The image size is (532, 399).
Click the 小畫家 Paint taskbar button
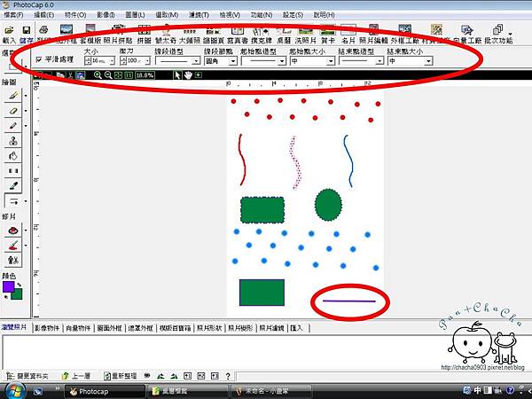[x=270, y=391]
